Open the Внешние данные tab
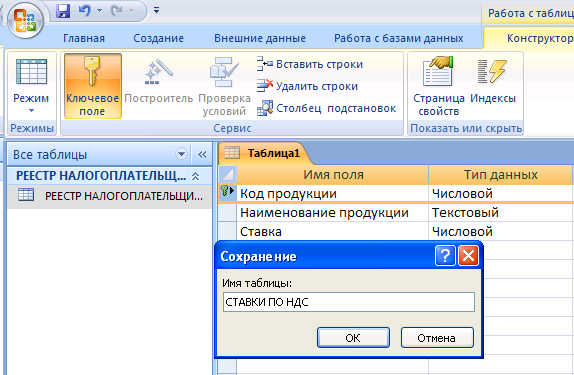 (x=260, y=38)
